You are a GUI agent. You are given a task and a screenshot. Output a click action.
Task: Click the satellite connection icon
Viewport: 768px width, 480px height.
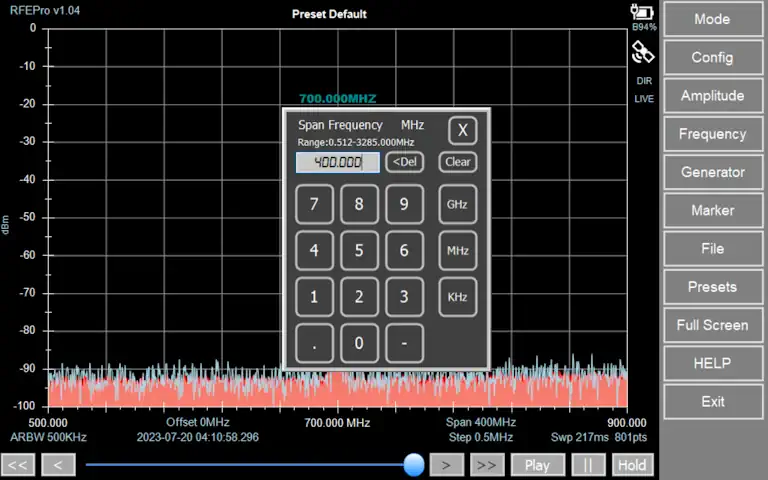[643, 52]
